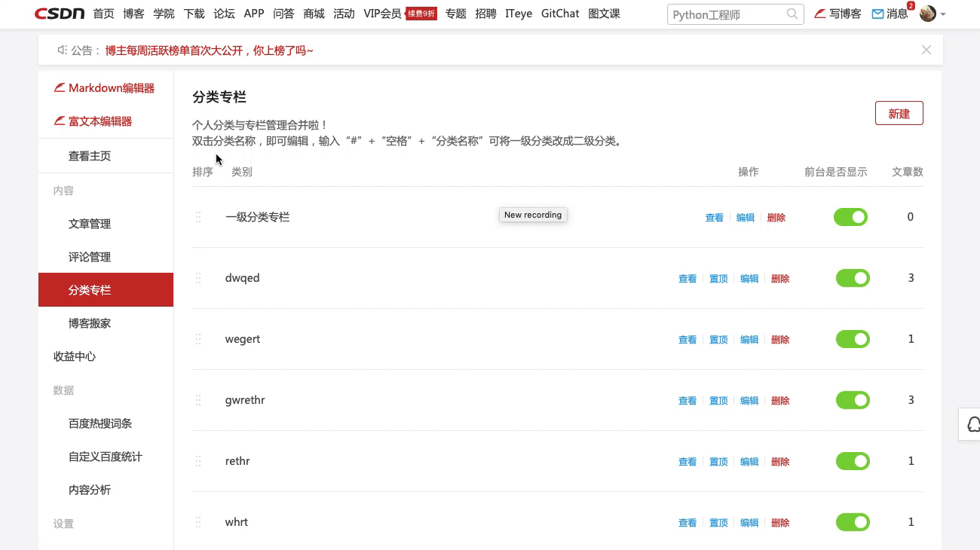Click drag handle for gwrethr row
Image resolution: width=980 pixels, height=550 pixels.
pyautogui.click(x=198, y=400)
